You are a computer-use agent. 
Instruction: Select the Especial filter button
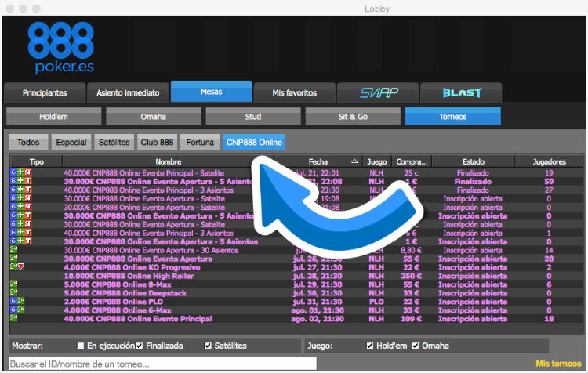click(71, 143)
